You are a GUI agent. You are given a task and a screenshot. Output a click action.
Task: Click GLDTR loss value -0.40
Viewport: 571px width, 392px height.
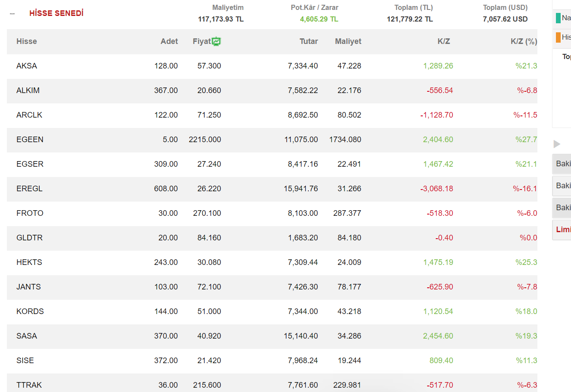444,238
